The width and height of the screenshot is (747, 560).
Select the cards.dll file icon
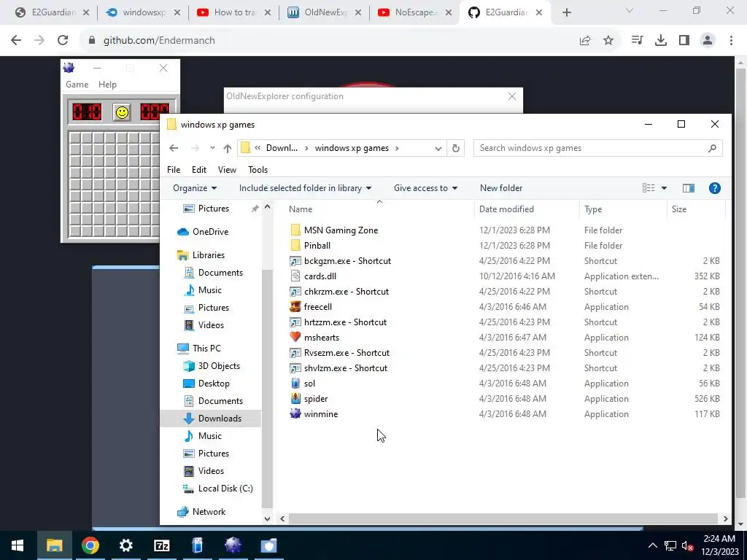tap(295, 276)
